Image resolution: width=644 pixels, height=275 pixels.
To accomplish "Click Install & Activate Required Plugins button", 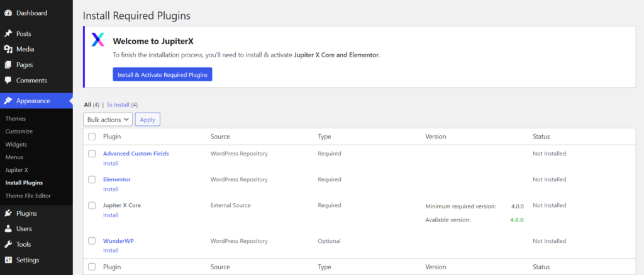I will (163, 74).
